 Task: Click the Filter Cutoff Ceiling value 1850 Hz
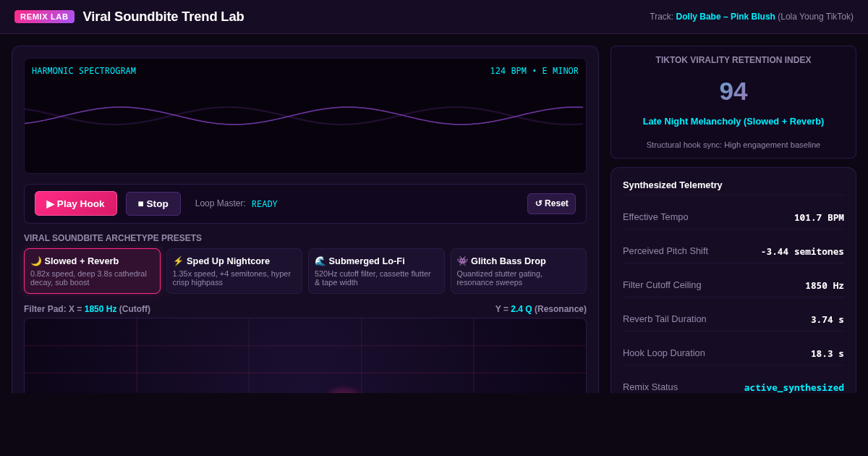click(825, 286)
